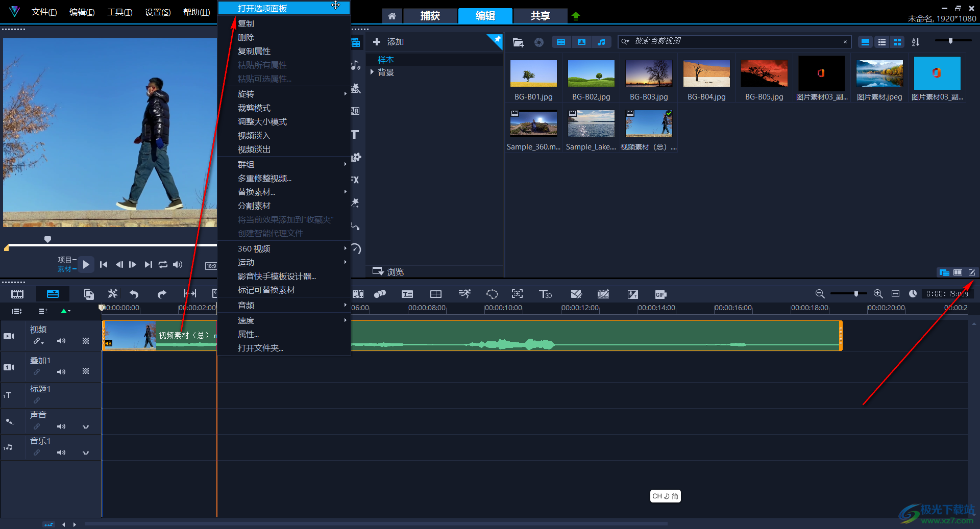
Task: Sort library clips A-Z icon
Action: tap(916, 42)
